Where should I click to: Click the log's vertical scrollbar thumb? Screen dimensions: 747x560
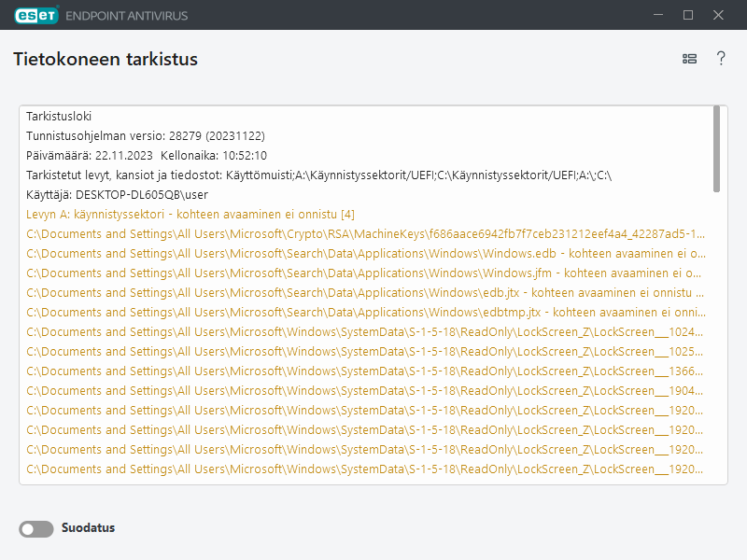tap(716, 147)
